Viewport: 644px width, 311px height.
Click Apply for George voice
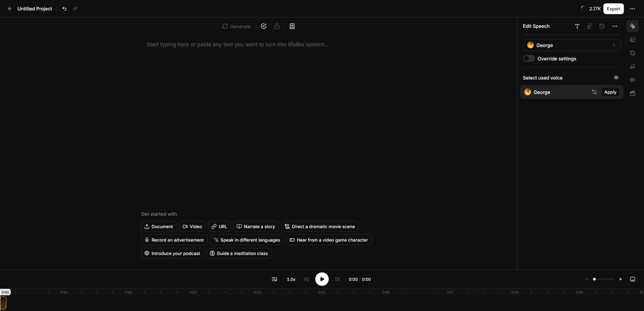pyautogui.click(x=610, y=92)
